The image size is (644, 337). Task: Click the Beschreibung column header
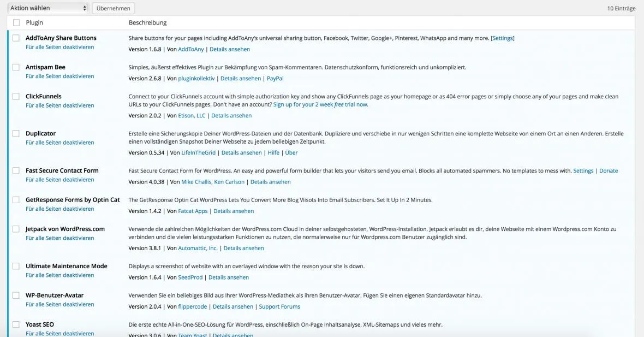(148, 22)
